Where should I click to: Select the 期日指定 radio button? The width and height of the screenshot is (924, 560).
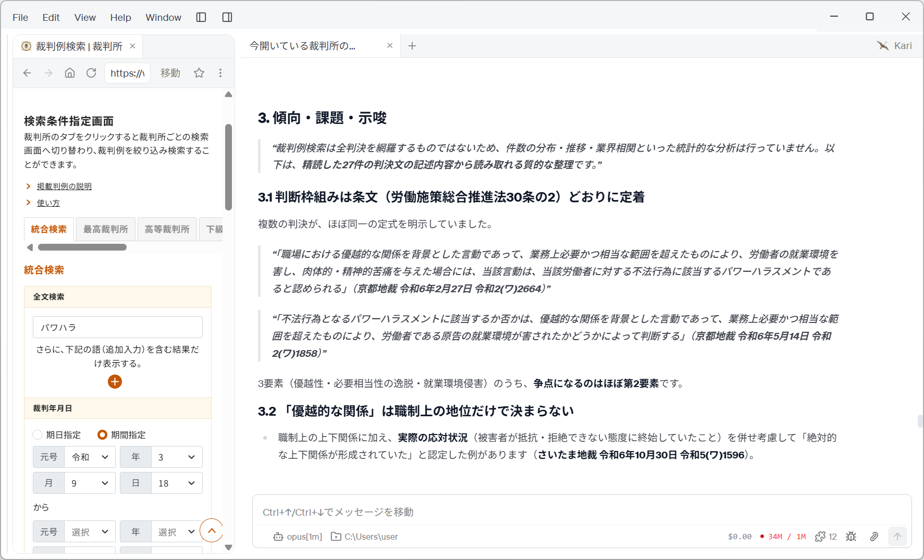[x=38, y=435]
